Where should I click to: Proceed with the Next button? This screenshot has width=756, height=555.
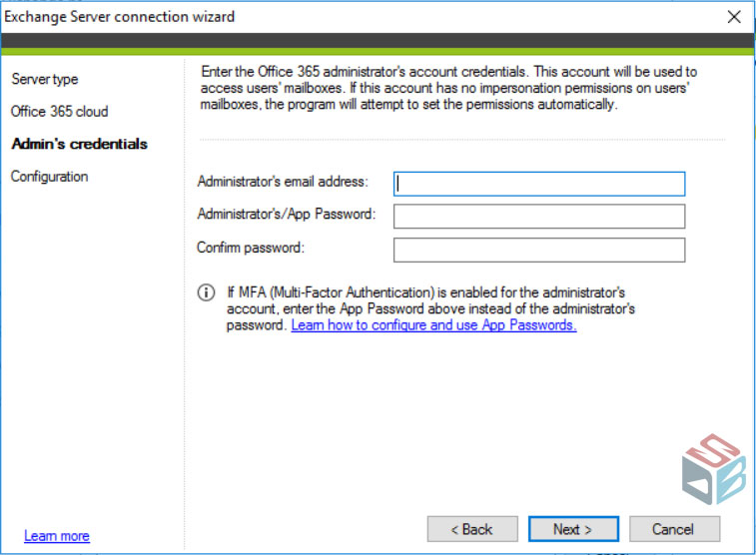click(x=573, y=529)
